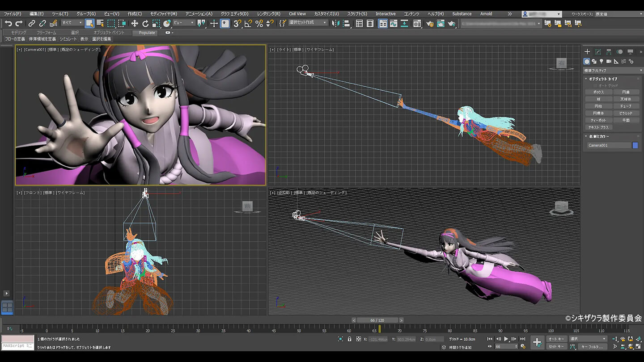Screen dimensions: 644x362
Task: Open Select by Name list icon
Action: coord(100,23)
